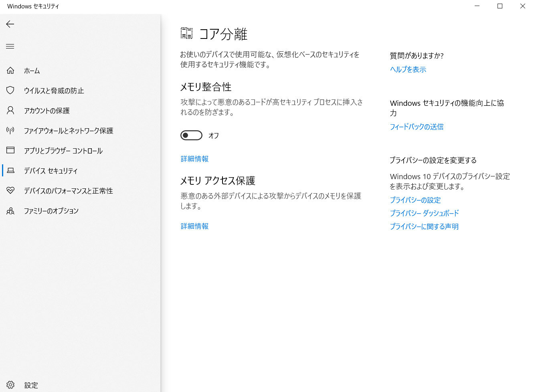Click the メモリ アクセス保護 heading
The image size is (534, 392).
coord(218,181)
